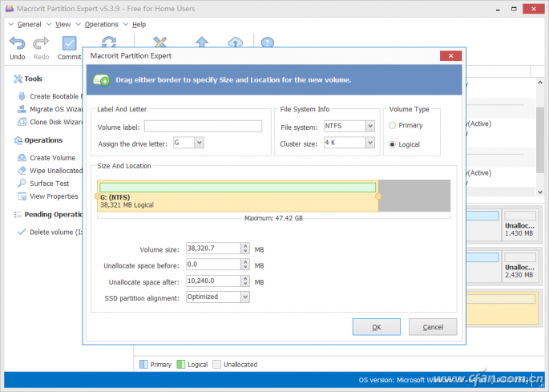Viewport: 549px width, 392px height.
Task: Click the Tools section header
Action: (28, 79)
